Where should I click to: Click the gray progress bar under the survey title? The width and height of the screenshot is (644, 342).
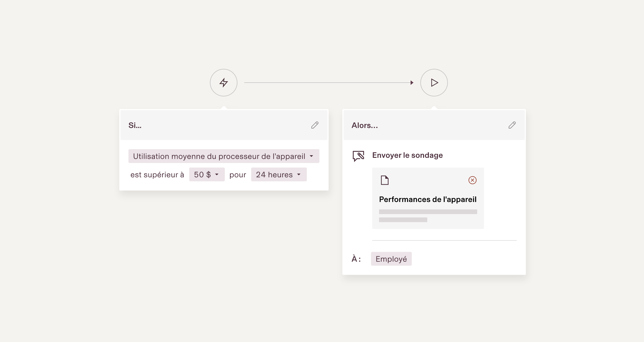[428, 211]
